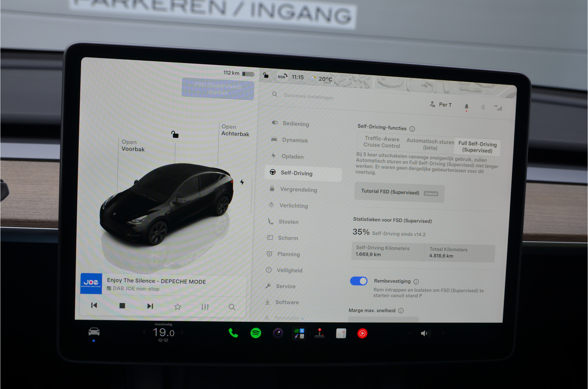Mark radio station as favorite star

coord(178,306)
